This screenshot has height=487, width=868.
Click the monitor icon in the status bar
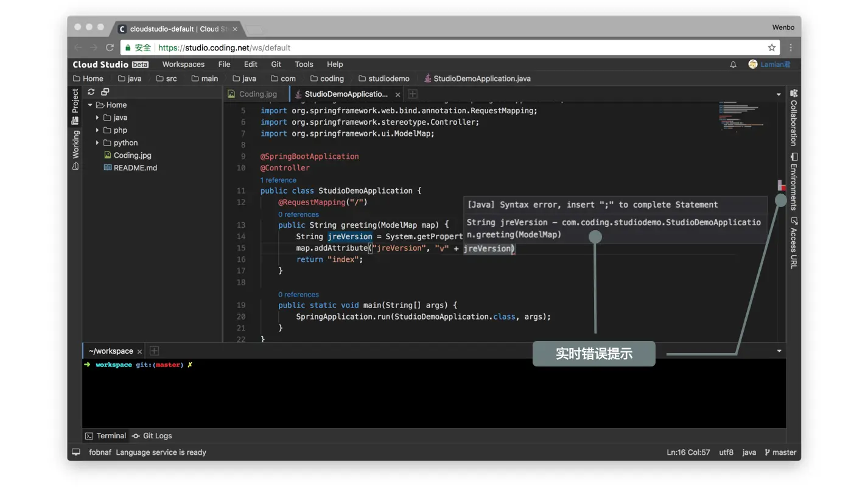tap(76, 452)
